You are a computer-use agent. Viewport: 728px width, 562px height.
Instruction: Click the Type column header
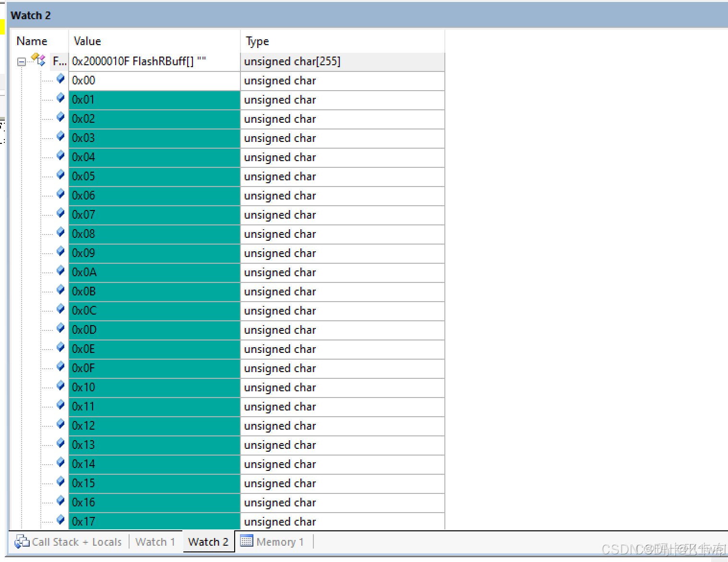click(257, 41)
